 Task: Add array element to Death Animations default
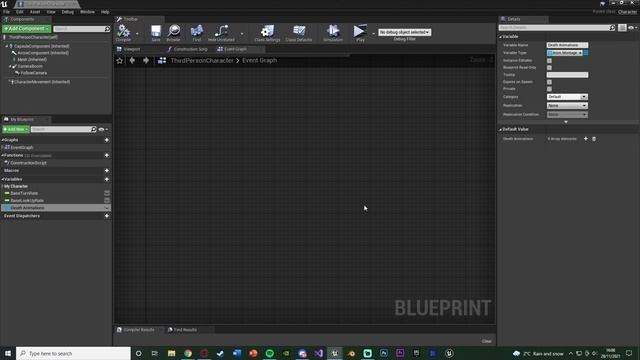[x=586, y=139]
